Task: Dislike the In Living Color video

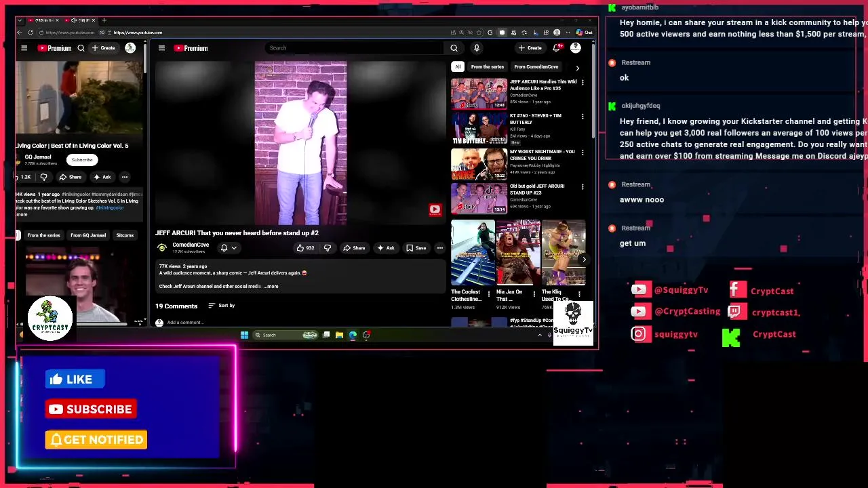Action: point(43,177)
